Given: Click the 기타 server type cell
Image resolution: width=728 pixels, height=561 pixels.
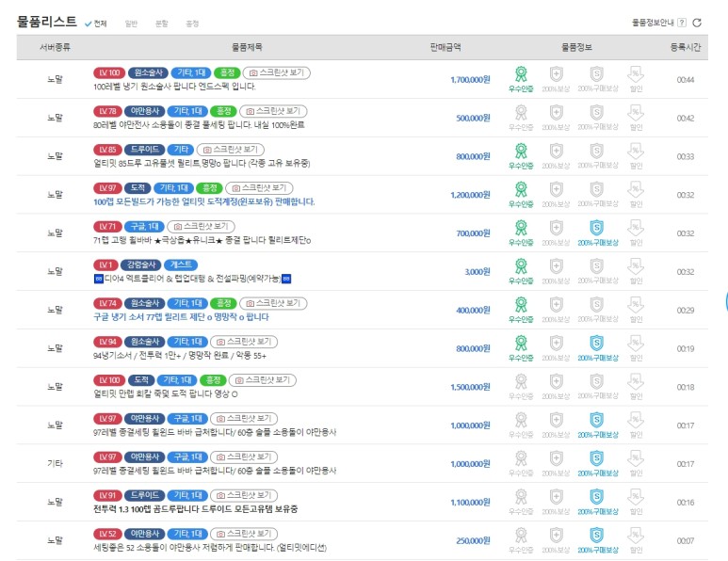Looking at the screenshot, I should (55, 463).
